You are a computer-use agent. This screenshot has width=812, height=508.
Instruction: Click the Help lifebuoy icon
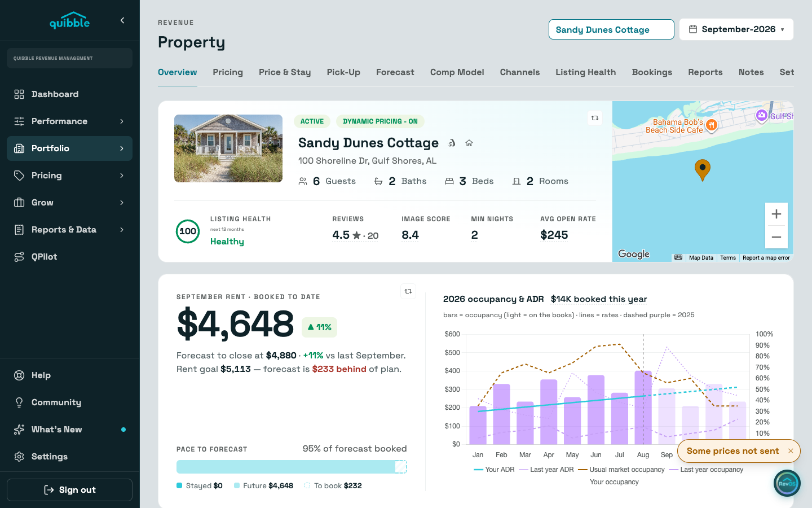(19, 375)
